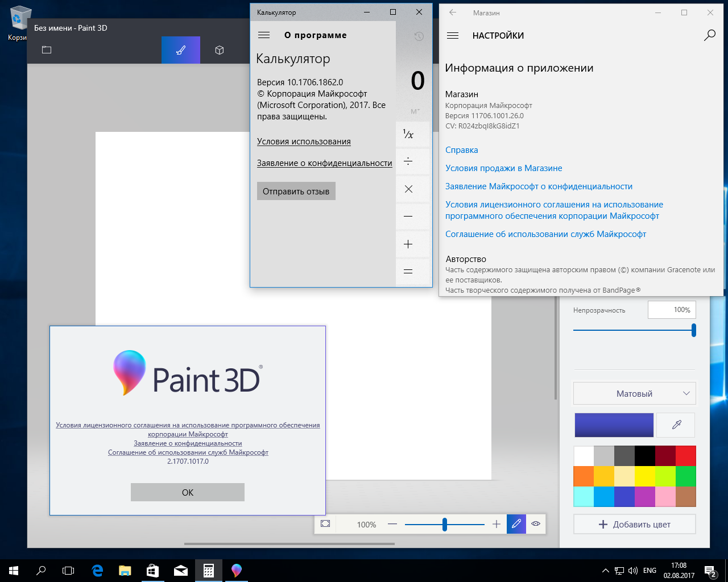Select the Brushes tool in Paint 3D
Image resolution: width=728 pixels, height=582 pixels.
(181, 50)
